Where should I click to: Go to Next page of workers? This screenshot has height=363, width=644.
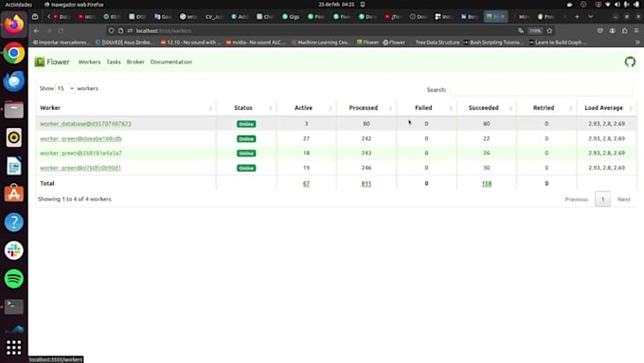[x=623, y=199]
